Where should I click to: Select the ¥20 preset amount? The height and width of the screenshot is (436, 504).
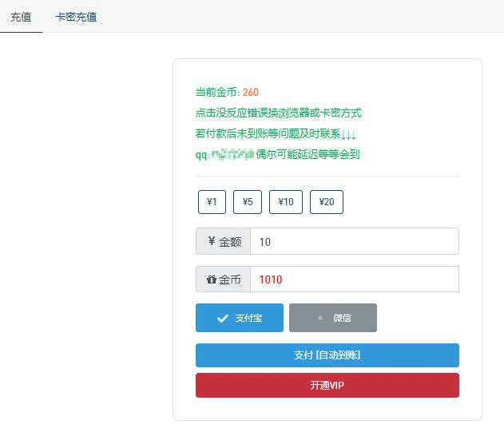[x=327, y=202]
